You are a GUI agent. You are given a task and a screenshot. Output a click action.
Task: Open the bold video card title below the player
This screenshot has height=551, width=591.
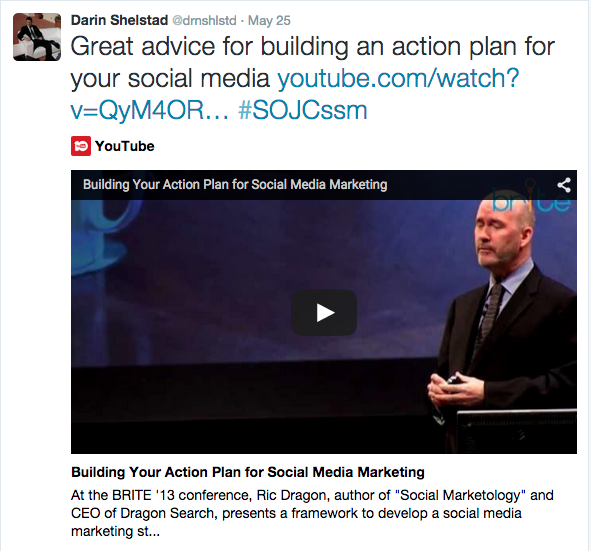(248, 472)
